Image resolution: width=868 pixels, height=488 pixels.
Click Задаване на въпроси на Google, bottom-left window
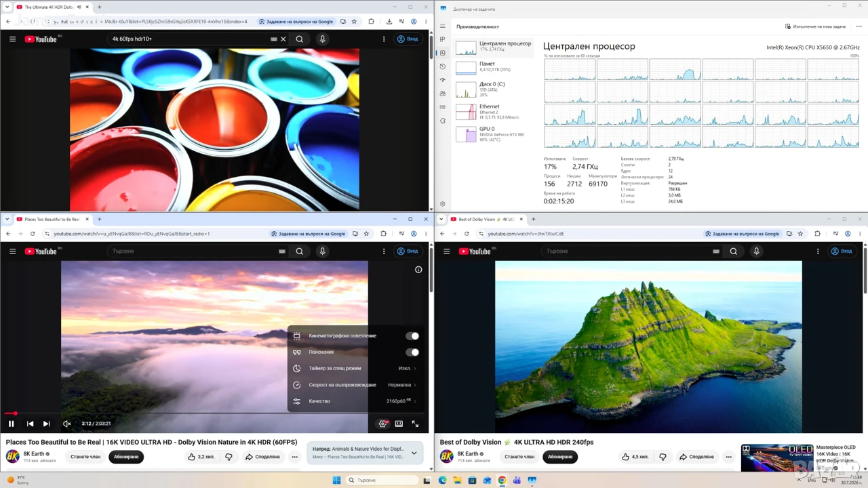308,234
